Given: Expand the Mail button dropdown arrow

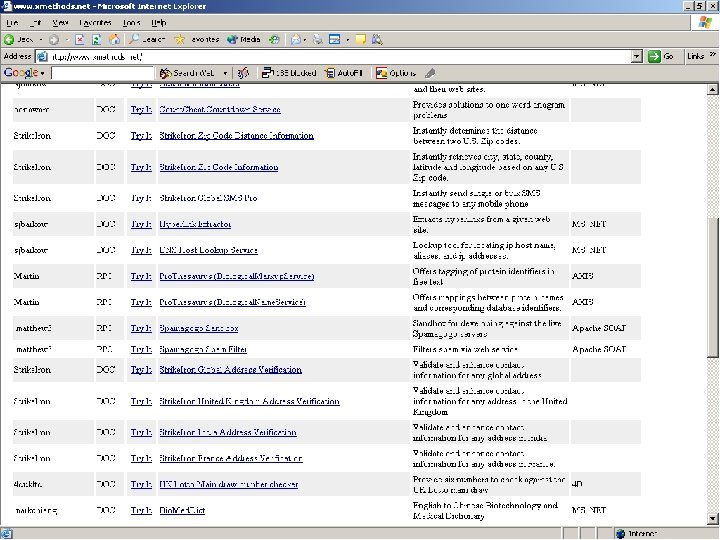Looking at the screenshot, I should (x=305, y=39).
